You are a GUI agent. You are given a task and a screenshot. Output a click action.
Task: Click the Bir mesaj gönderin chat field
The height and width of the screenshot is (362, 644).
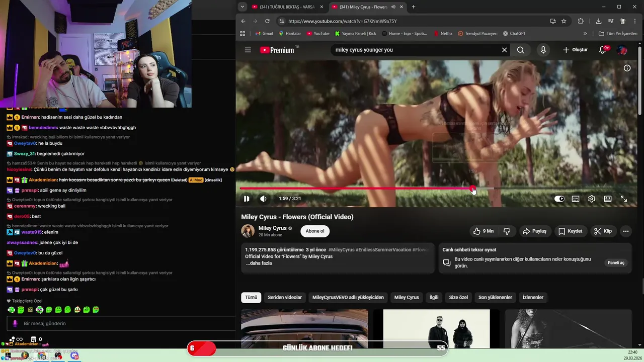point(121,323)
